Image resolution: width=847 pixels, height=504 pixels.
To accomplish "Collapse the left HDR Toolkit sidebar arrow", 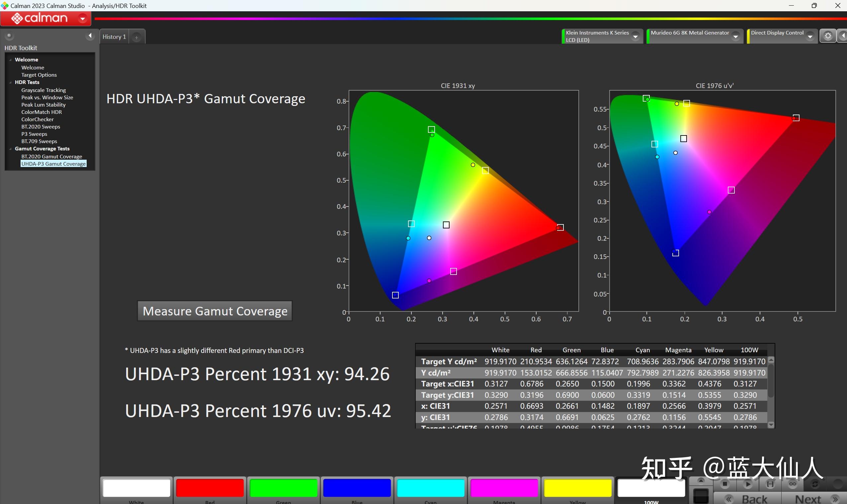I will pyautogui.click(x=90, y=36).
